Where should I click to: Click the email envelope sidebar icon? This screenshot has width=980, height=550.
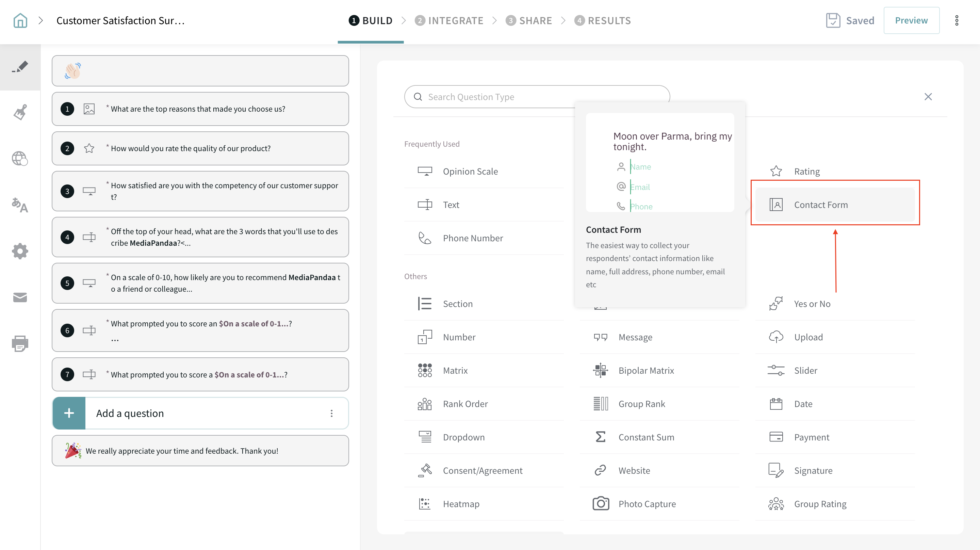(x=20, y=297)
